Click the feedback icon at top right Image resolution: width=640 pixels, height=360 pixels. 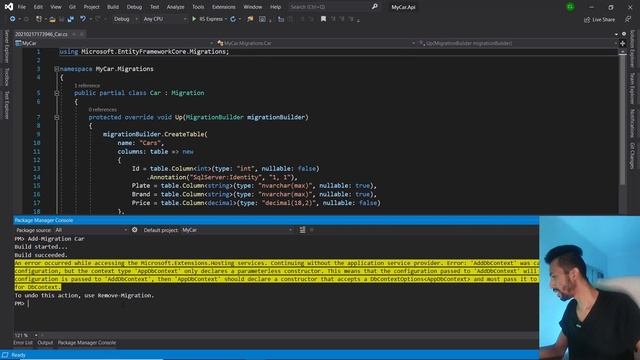pyautogui.click(x=628, y=20)
